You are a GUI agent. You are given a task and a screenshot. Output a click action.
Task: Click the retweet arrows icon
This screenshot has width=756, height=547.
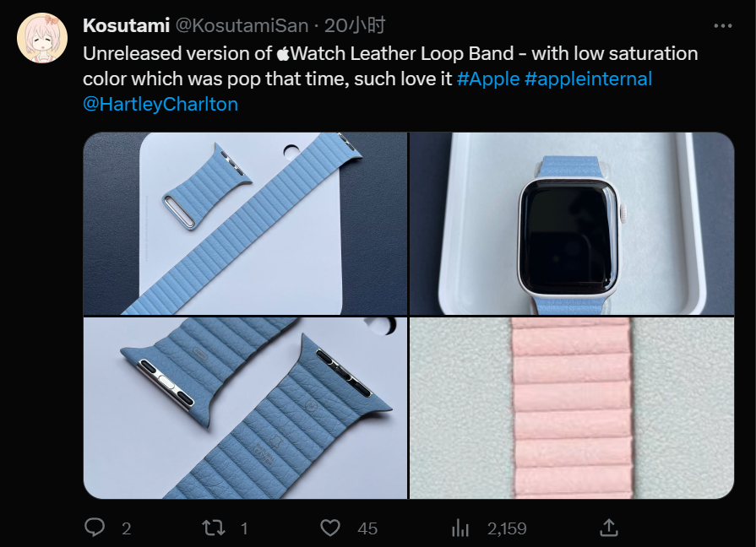pyautogui.click(x=213, y=528)
